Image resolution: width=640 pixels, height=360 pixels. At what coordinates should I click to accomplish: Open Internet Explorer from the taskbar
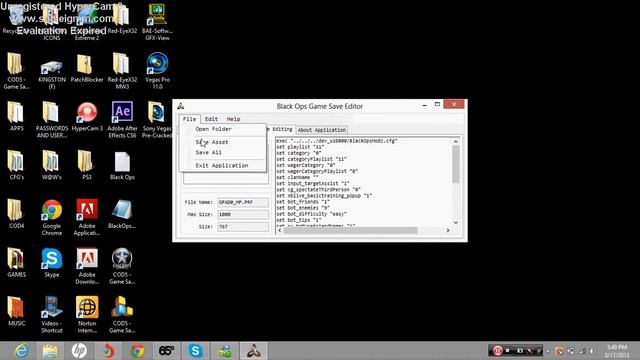click(20, 351)
